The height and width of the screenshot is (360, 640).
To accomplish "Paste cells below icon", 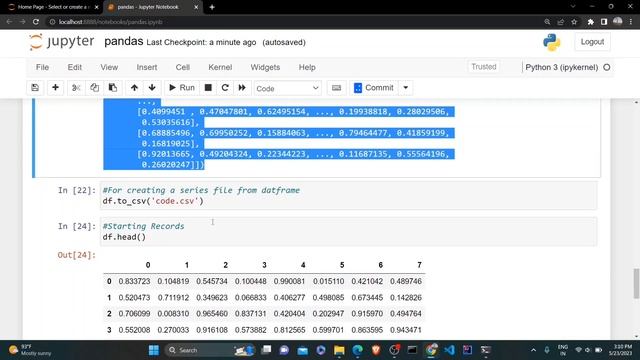I will [x=113, y=88].
